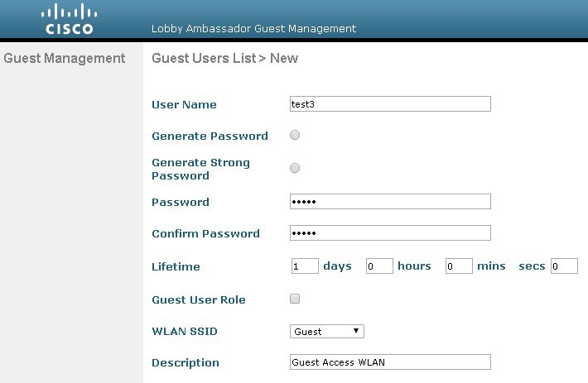
Task: Open the WLAN SSID dropdown
Action: coord(327,332)
